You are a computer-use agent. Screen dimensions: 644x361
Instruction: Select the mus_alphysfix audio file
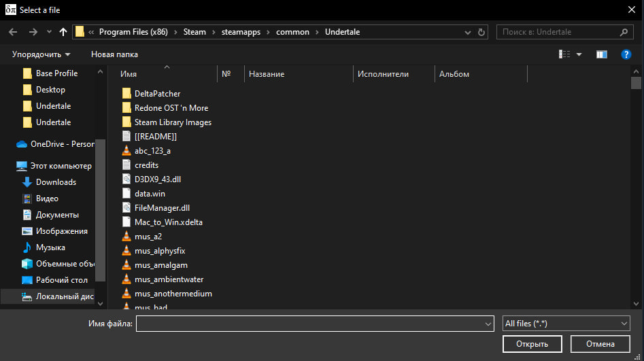coord(154,251)
